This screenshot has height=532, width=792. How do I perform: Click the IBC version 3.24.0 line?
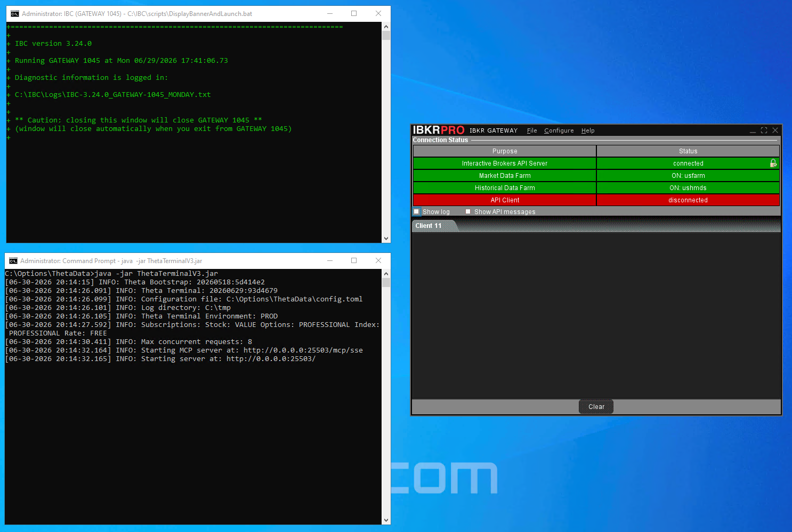tap(53, 44)
